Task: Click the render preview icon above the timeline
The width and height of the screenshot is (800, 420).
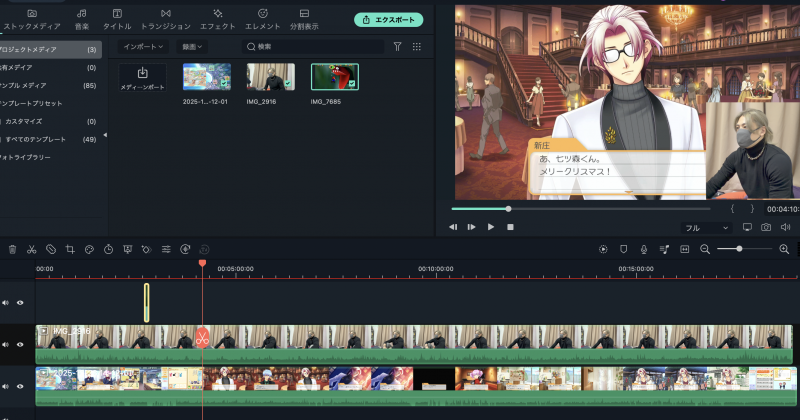Action: 603,249
